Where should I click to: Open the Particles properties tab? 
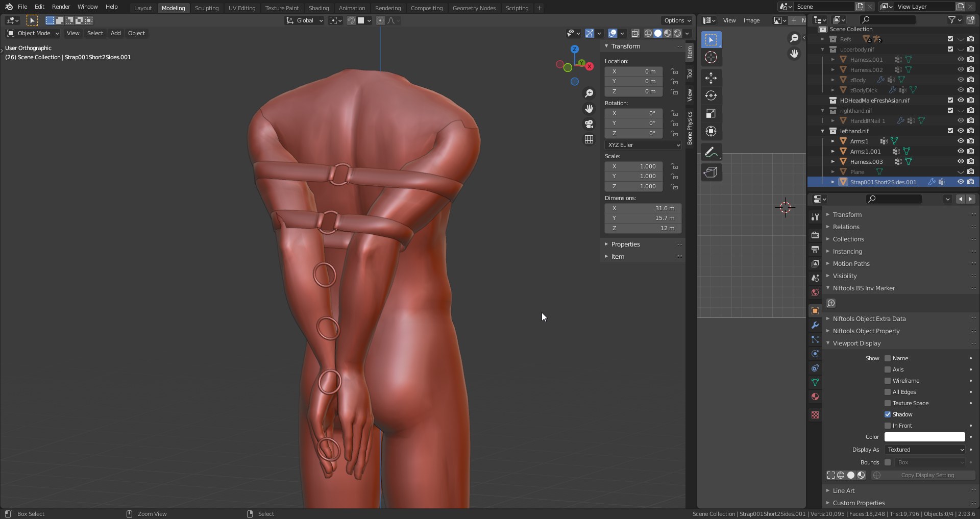[x=815, y=339]
